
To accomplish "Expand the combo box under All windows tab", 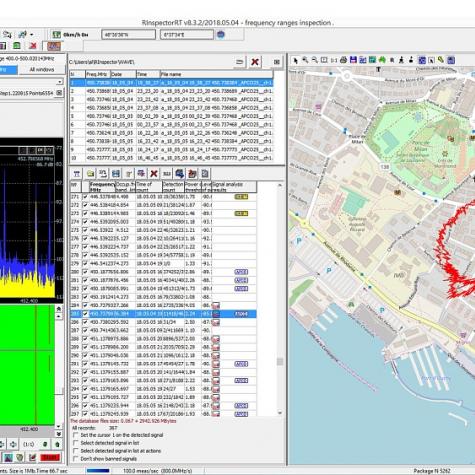I will [x=59, y=82].
